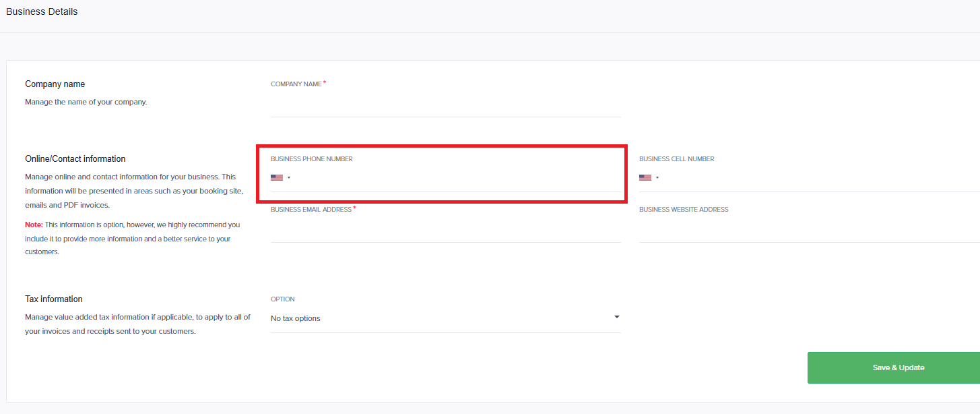Focus the Company Name text field
Viewport: 980px width, 414px height.
445,106
